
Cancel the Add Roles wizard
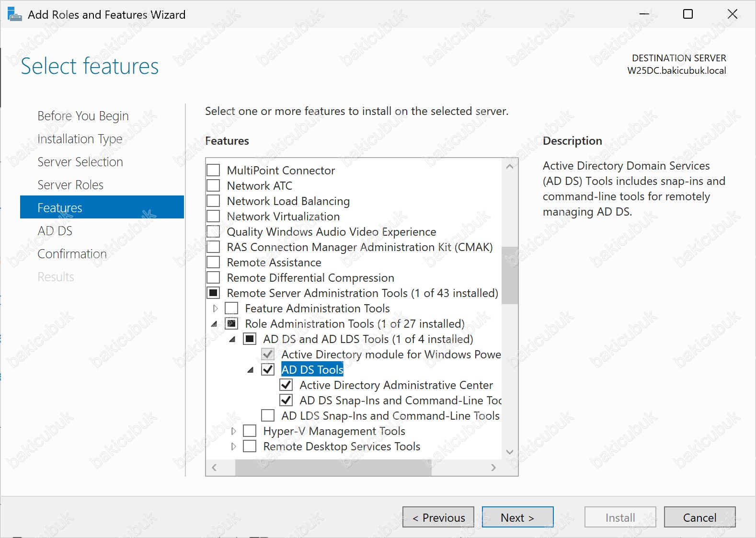point(699,517)
